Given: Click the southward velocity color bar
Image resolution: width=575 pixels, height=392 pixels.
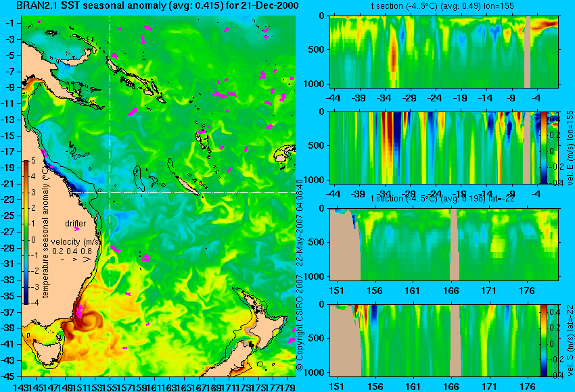Looking at the screenshot, I should 543,341.
